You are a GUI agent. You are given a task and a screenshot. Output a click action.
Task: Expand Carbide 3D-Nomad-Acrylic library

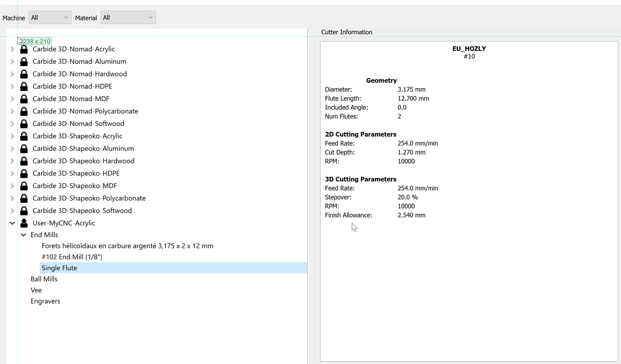tap(12, 49)
